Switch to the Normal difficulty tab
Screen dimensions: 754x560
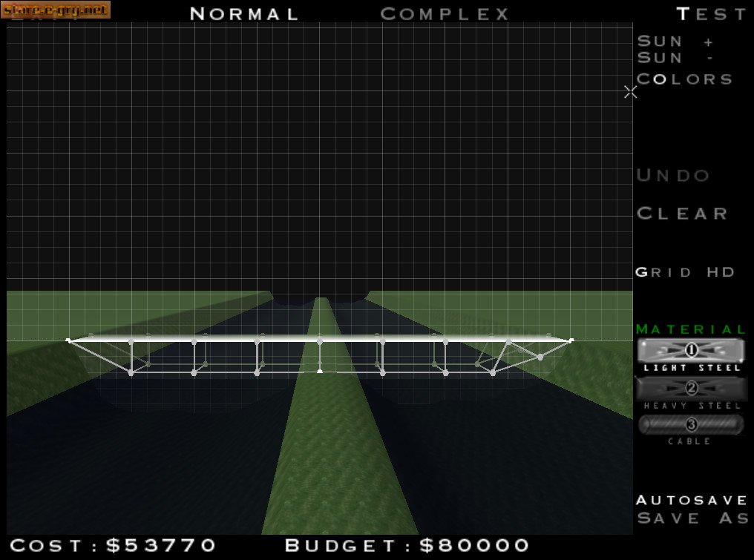pos(244,14)
